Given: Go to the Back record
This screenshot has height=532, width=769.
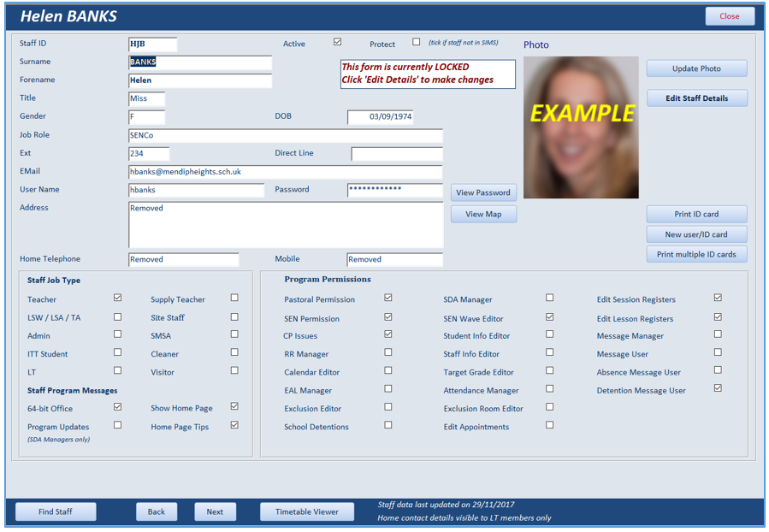Looking at the screenshot, I should coord(157,511).
